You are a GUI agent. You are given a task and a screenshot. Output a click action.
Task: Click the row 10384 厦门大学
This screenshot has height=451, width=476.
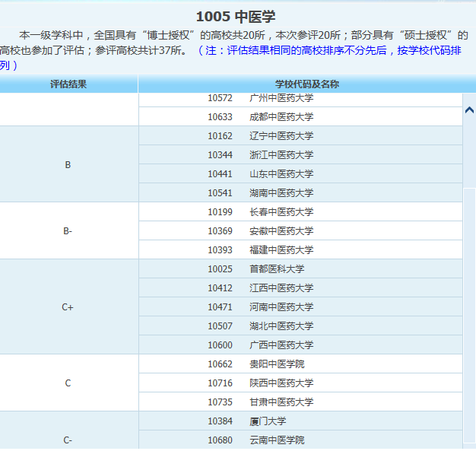point(300,421)
